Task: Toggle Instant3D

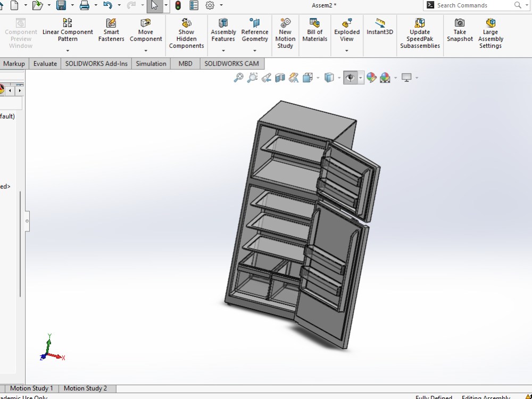Action: [x=380, y=27]
